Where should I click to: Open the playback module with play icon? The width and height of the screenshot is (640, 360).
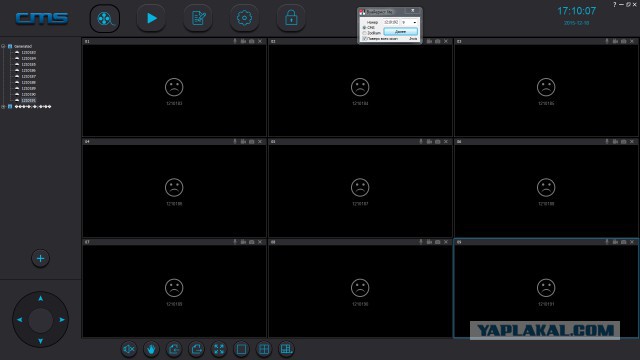pyautogui.click(x=151, y=18)
